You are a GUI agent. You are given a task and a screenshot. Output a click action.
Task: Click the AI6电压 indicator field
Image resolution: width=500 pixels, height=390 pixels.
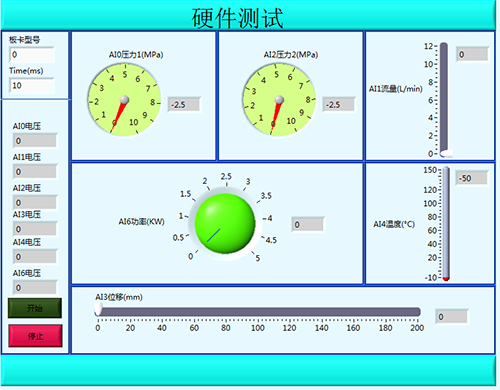pyautogui.click(x=35, y=287)
